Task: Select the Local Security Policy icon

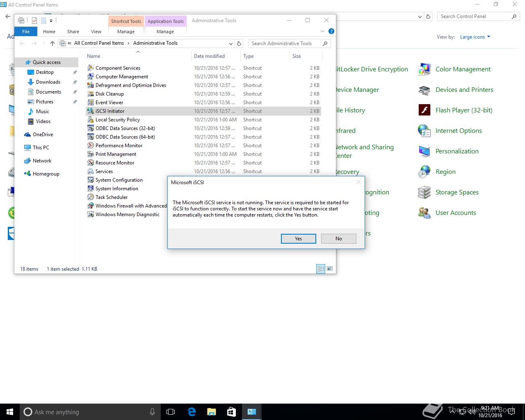Action: point(91,120)
